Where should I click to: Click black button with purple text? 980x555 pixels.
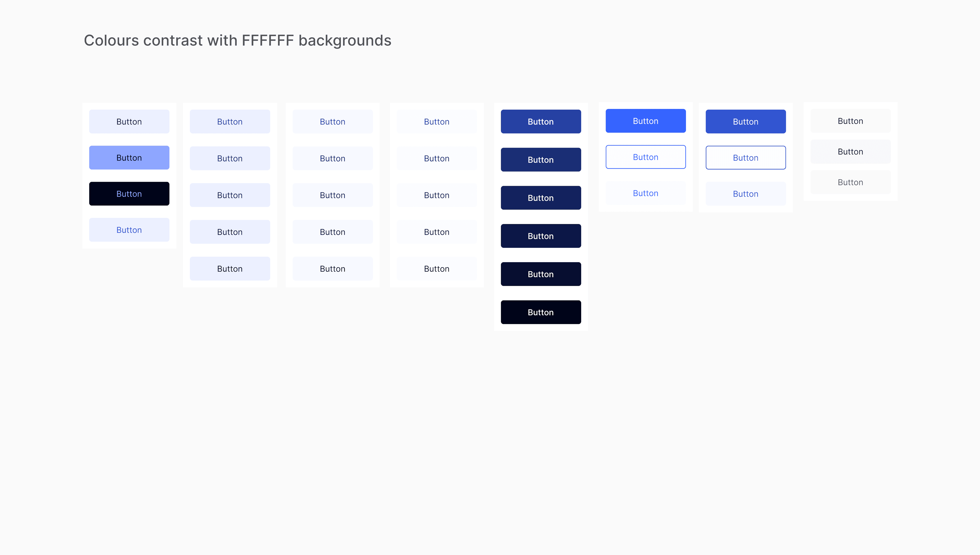point(129,194)
